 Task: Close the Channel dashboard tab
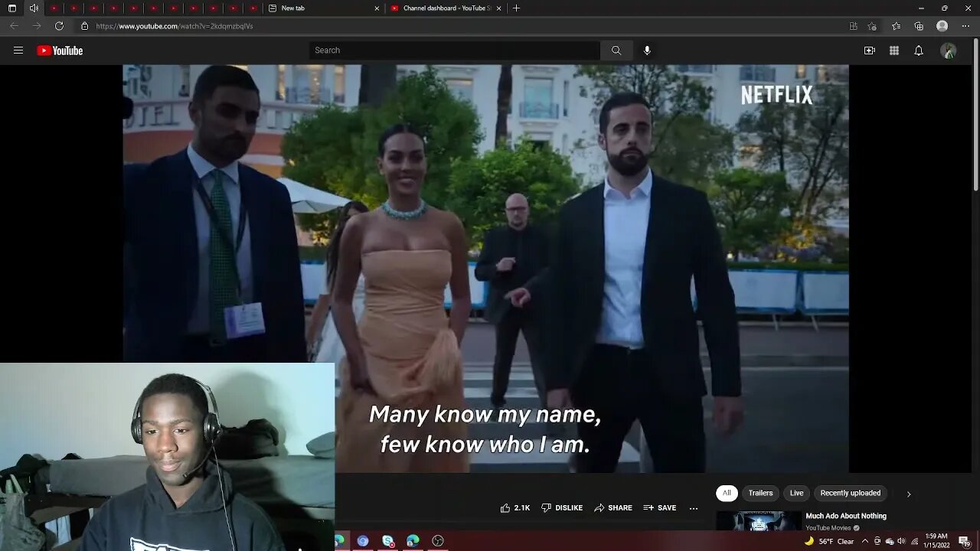pos(499,8)
